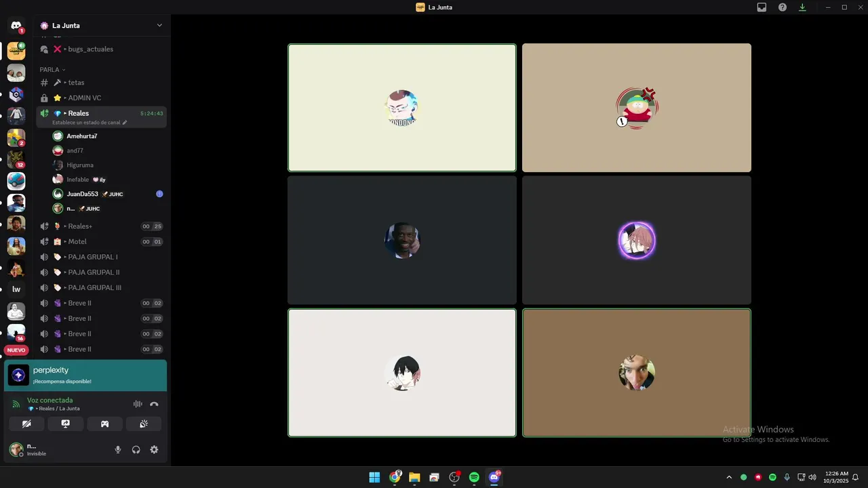Click the green download update icon
868x488 pixels.
tap(802, 7)
